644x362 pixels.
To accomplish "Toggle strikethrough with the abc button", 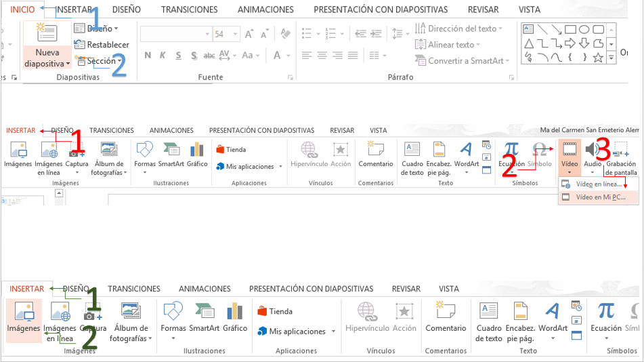I will coord(209,55).
